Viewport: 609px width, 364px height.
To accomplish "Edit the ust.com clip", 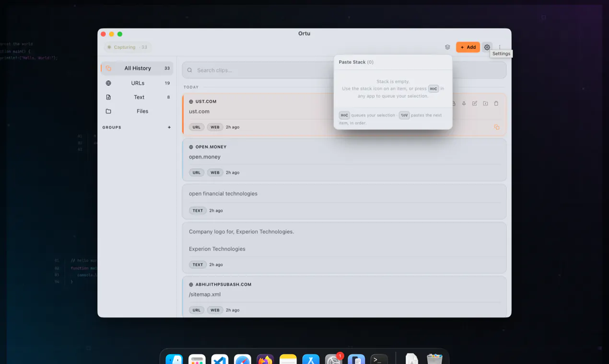I will coord(475,103).
